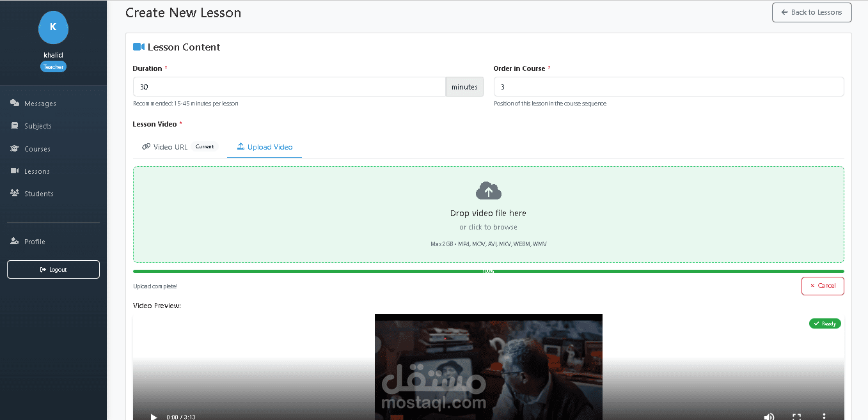Screen dimensions: 868x420
Task: Click the Messages chat bubbles icon
Action: (x=15, y=103)
